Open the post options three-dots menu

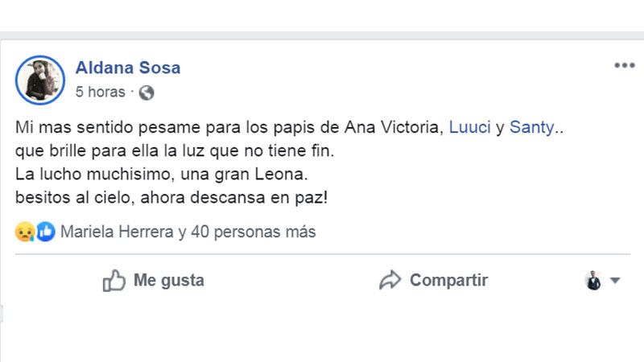[x=624, y=66]
